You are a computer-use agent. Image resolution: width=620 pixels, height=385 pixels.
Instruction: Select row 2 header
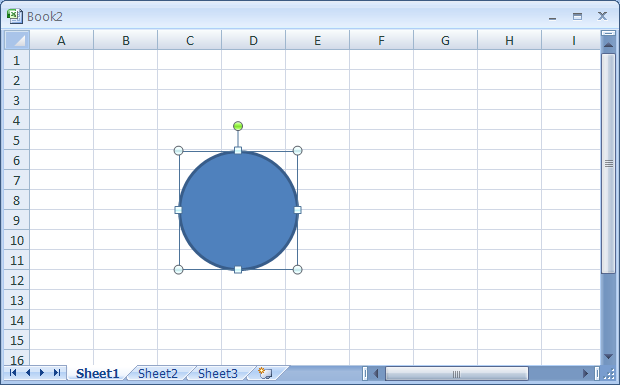pos(17,80)
